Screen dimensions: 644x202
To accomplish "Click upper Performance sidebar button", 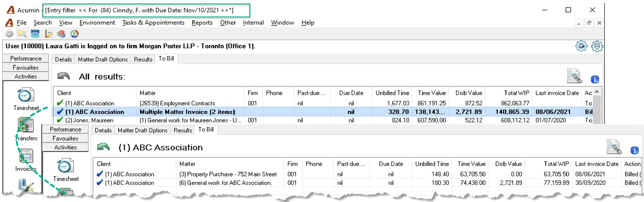I will tap(26, 58).
